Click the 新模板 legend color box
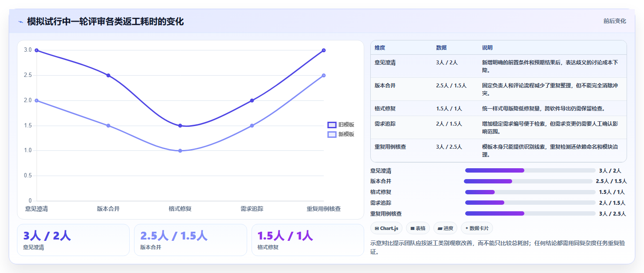Viewport: 644px width, 273px height. coord(332,134)
